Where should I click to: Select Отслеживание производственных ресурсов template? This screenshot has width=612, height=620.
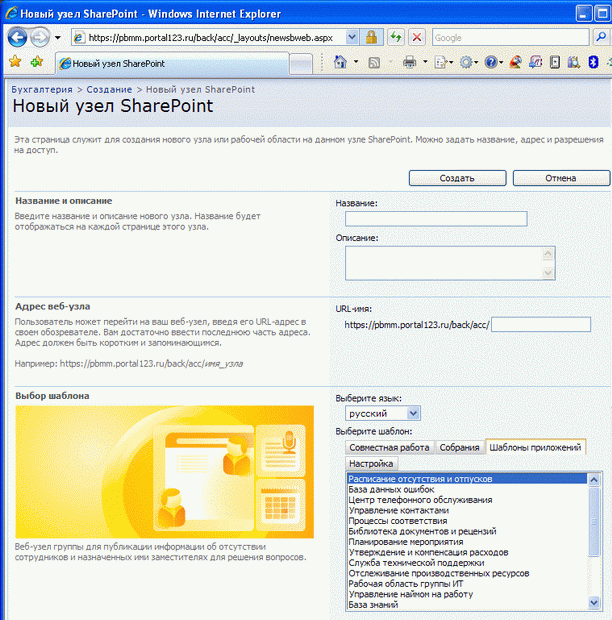(467, 573)
